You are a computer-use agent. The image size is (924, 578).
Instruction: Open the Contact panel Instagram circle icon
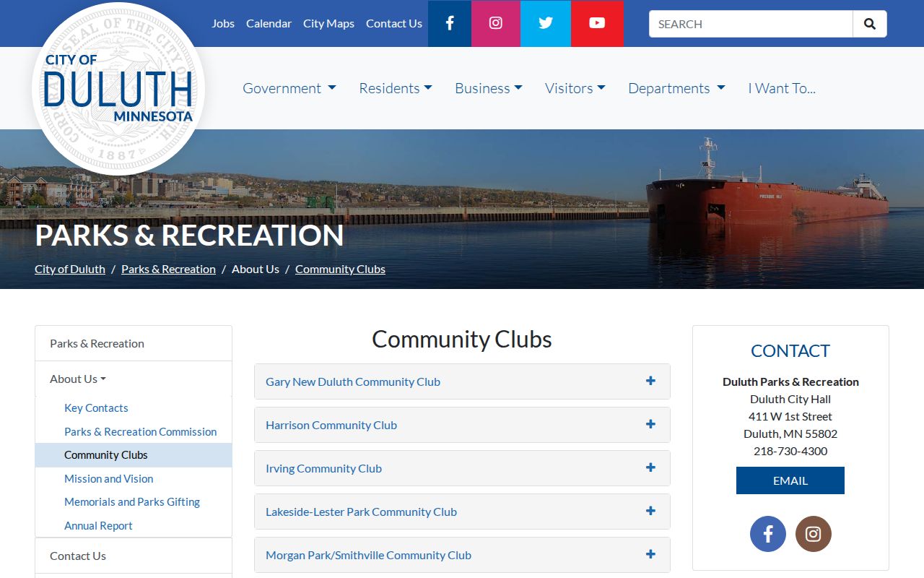coord(814,534)
